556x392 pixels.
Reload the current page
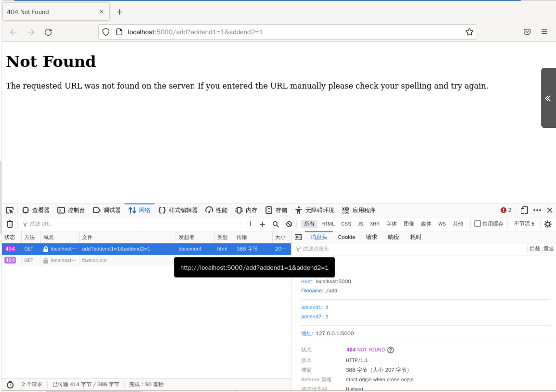click(x=48, y=32)
